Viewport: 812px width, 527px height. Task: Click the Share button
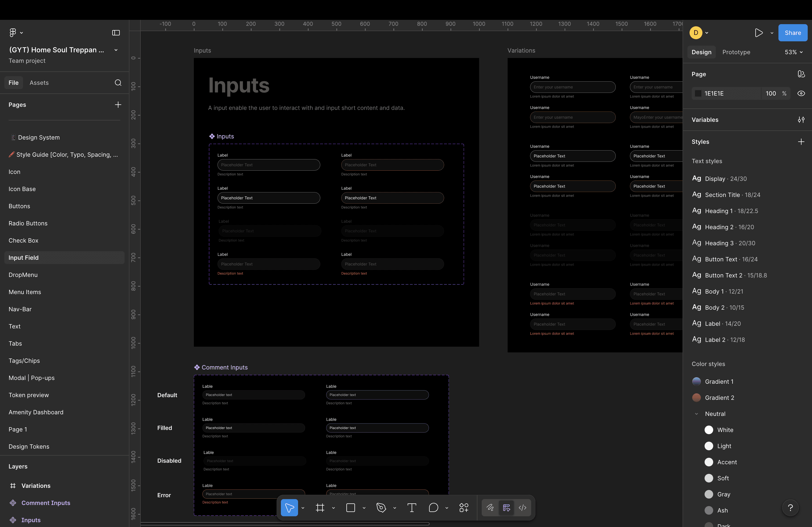pyautogui.click(x=792, y=33)
